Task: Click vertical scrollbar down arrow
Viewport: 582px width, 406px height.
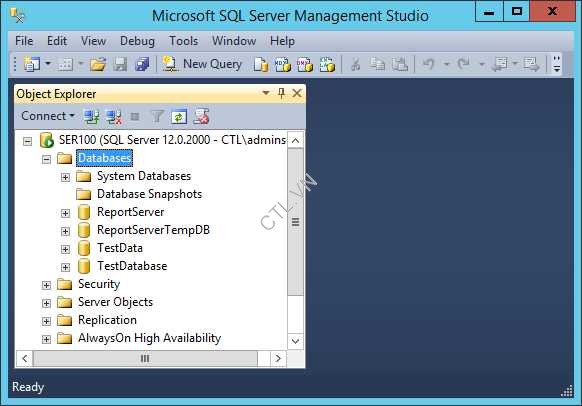Action: tap(295, 341)
